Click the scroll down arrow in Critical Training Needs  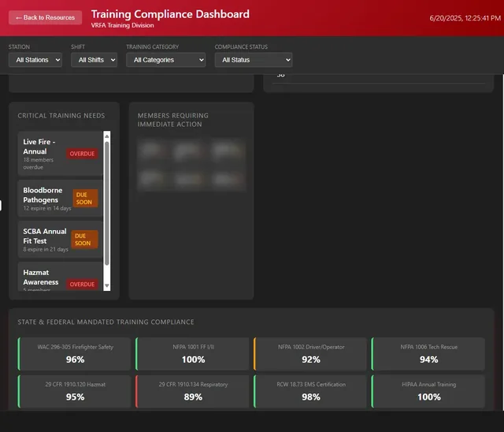(x=107, y=285)
